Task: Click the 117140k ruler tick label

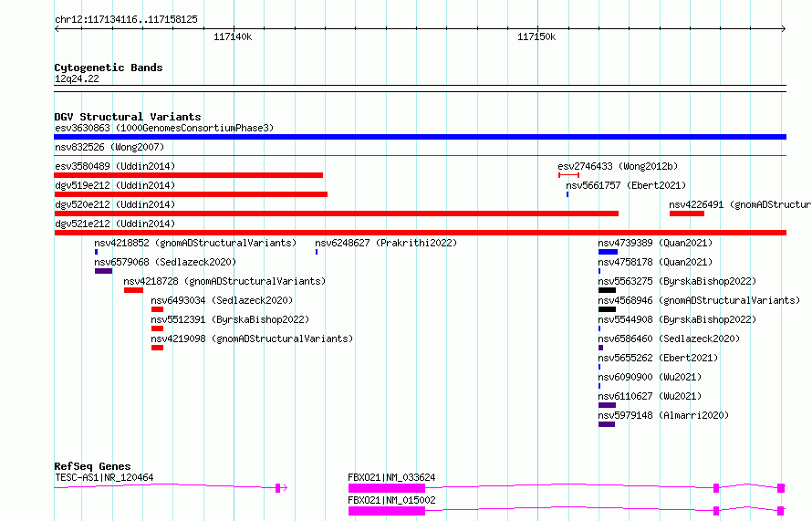Action: [233, 36]
